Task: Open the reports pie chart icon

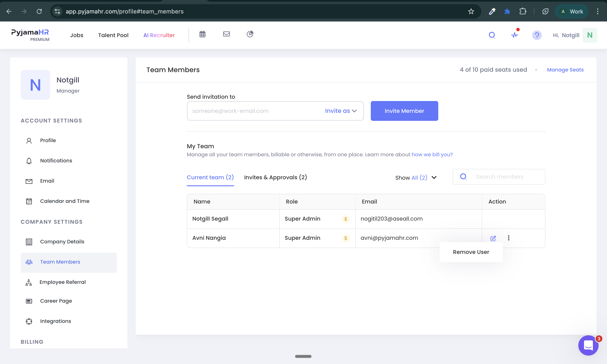Action: click(x=250, y=34)
